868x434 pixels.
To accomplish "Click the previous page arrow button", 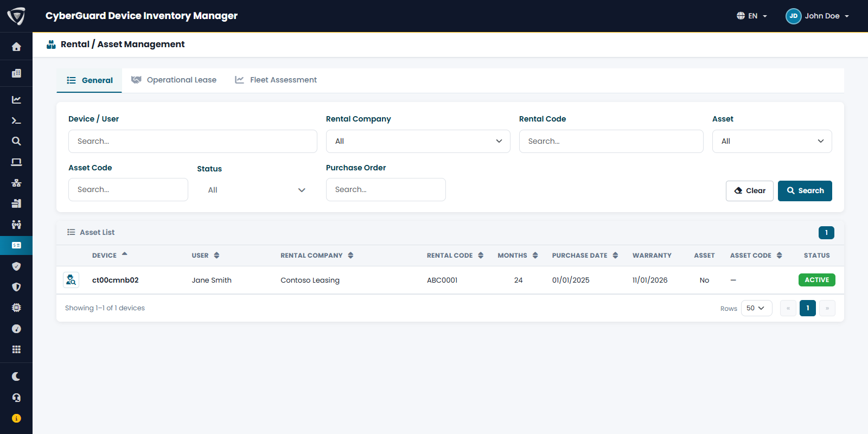I will click(x=788, y=308).
